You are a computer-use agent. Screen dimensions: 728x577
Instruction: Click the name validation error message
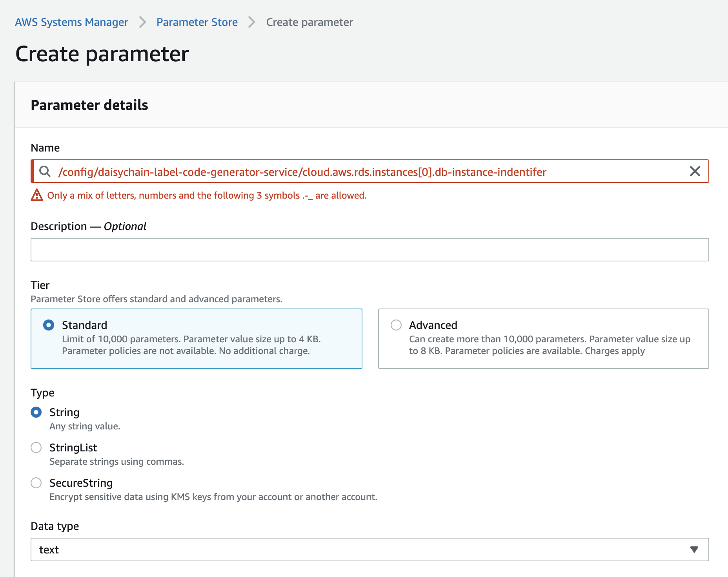tap(207, 195)
